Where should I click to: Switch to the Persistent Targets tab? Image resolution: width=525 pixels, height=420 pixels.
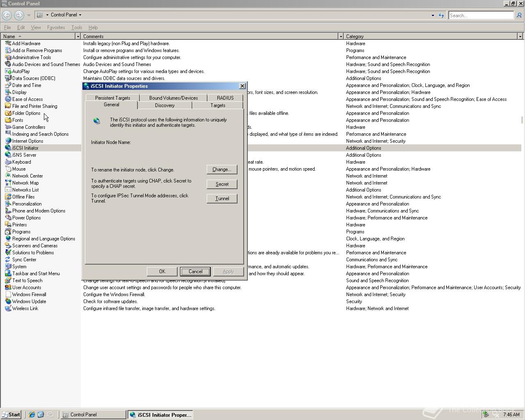(x=112, y=98)
